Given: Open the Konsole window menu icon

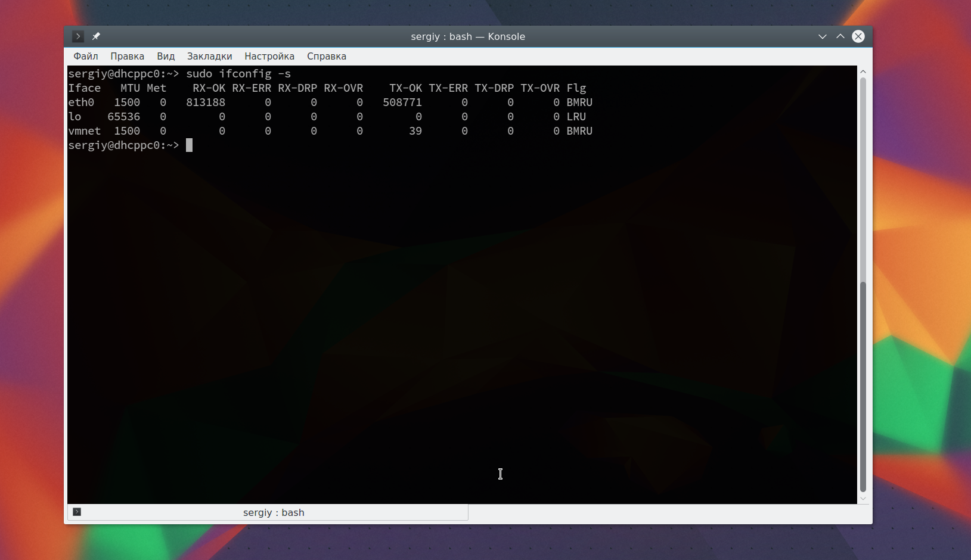Looking at the screenshot, I should point(78,36).
